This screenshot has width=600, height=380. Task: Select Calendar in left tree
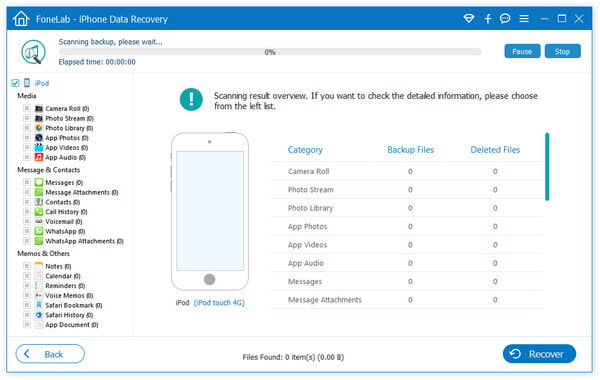(63, 276)
